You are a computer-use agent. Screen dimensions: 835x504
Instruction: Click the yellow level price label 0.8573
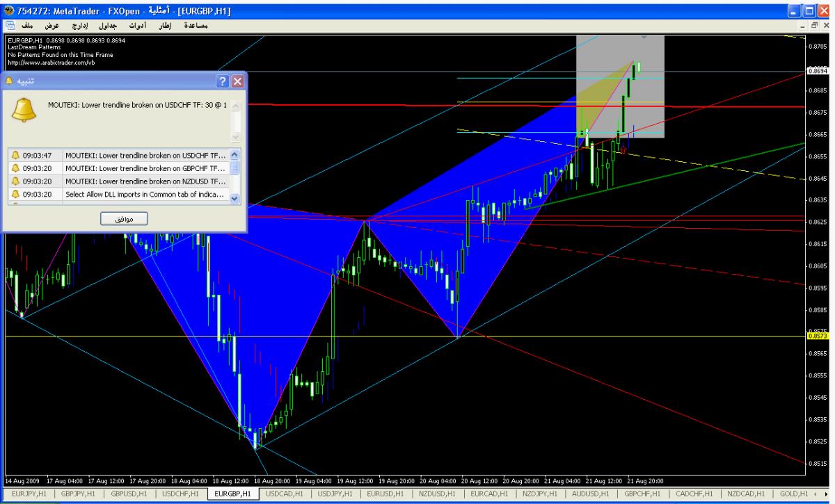817,336
